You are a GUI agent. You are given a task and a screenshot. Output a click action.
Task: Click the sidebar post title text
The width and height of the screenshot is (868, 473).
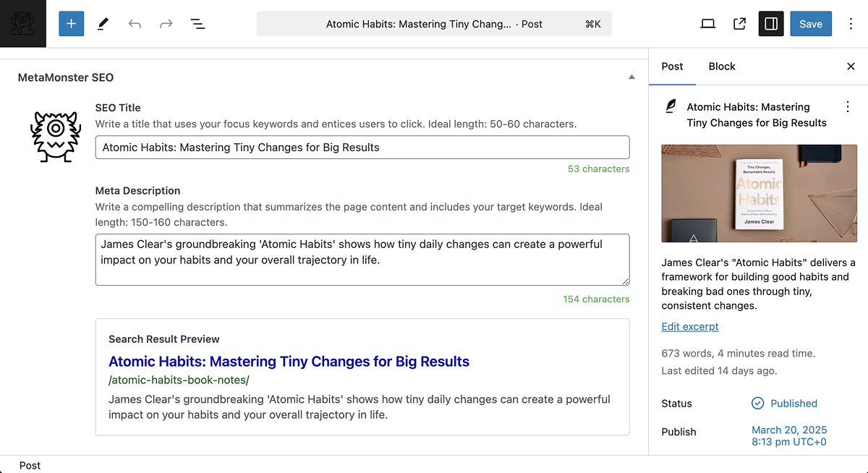click(757, 114)
